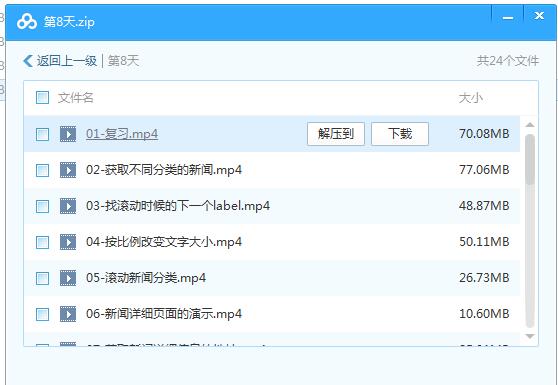Click the 10.60MB size value
Image resolution: width=558 pixels, height=385 pixels.
click(x=484, y=314)
